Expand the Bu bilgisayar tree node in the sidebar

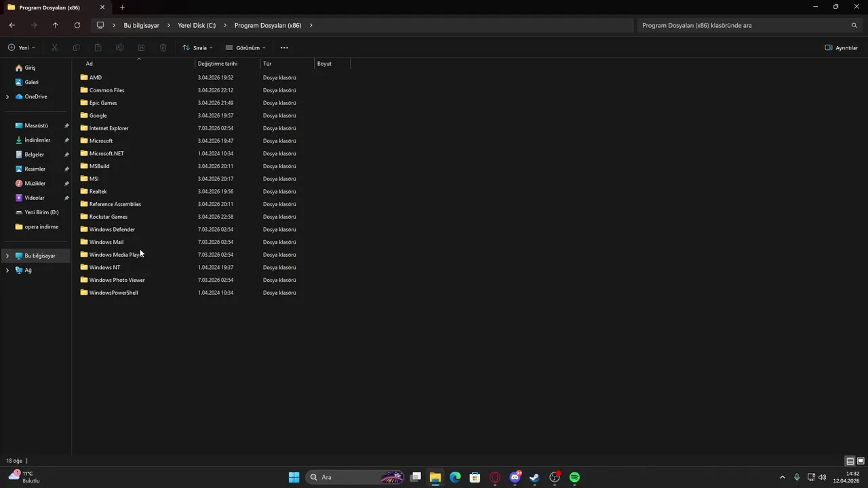tap(7, 256)
